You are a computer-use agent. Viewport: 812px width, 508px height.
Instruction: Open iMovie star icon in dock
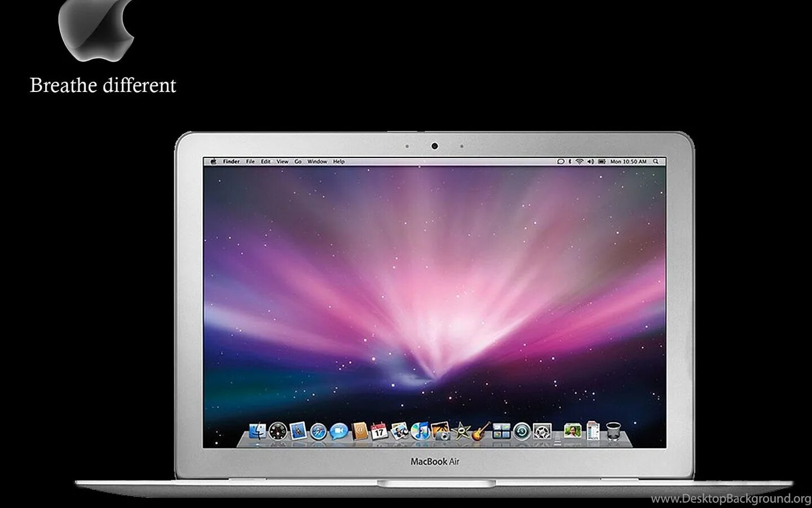(x=461, y=432)
